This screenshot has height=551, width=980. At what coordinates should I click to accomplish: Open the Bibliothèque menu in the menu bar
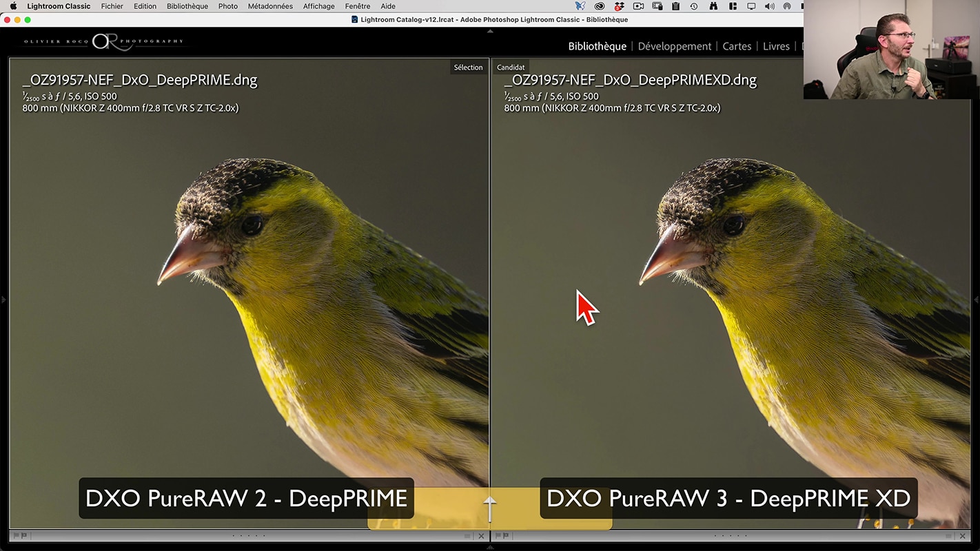pyautogui.click(x=187, y=6)
